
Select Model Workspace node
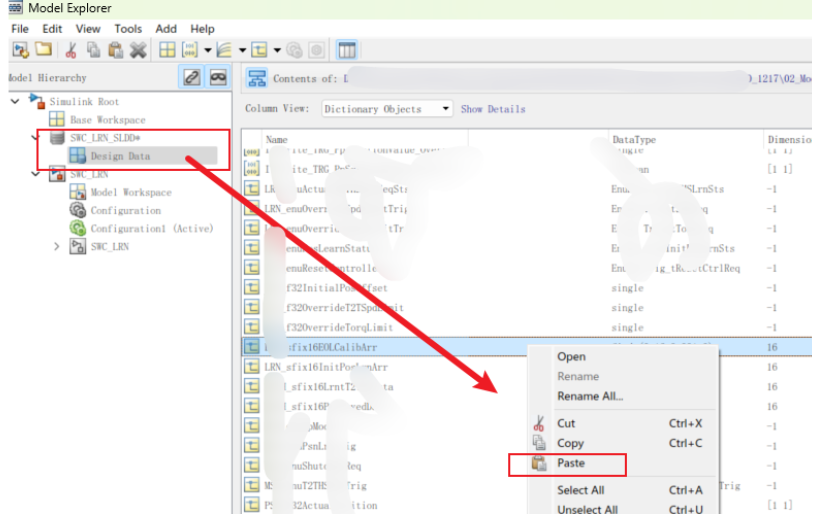tap(131, 193)
